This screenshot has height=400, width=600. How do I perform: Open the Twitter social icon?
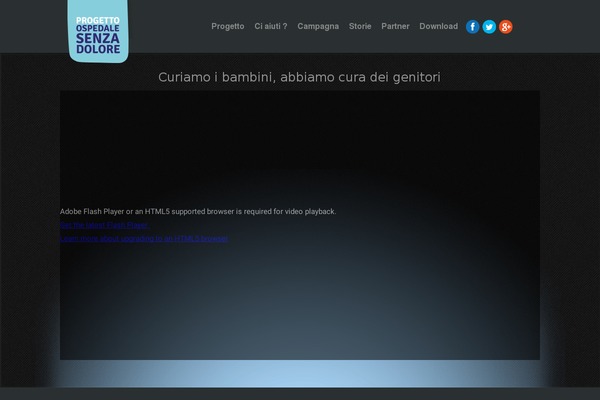(489, 27)
